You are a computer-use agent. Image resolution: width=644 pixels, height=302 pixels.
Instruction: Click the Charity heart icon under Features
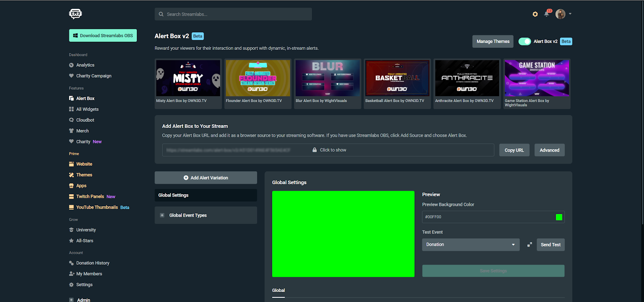pyautogui.click(x=71, y=142)
